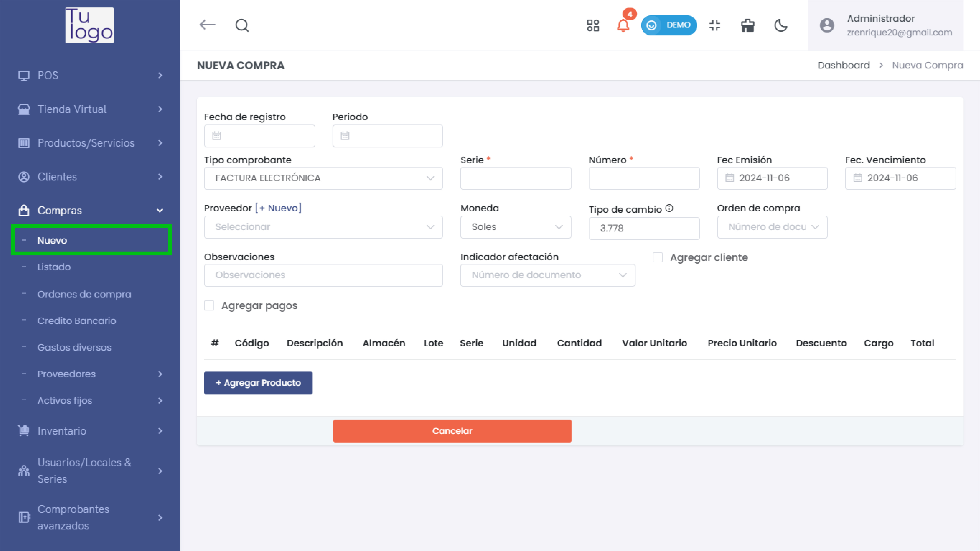This screenshot has height=551, width=980.
Task: Click the Tipo de cambio info icon
Action: (669, 208)
